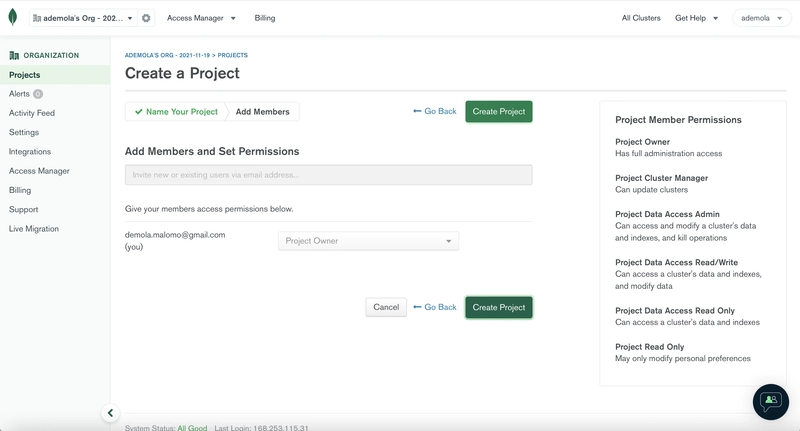The image size is (800, 431).
Task: Select the Name Your Project step
Action: (176, 112)
